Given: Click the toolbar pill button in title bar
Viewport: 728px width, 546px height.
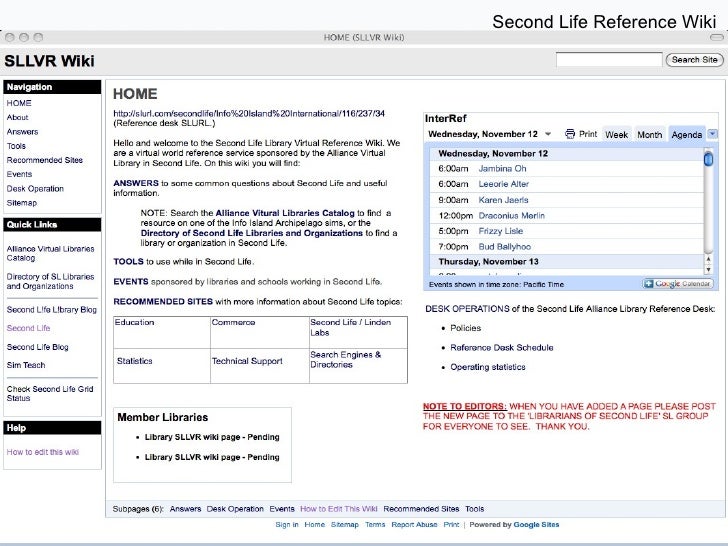Looking at the screenshot, I should tap(716, 37).
